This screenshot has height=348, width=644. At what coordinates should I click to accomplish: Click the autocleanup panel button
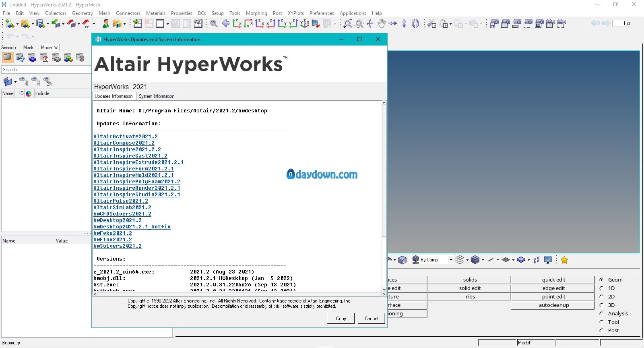pyautogui.click(x=553, y=305)
